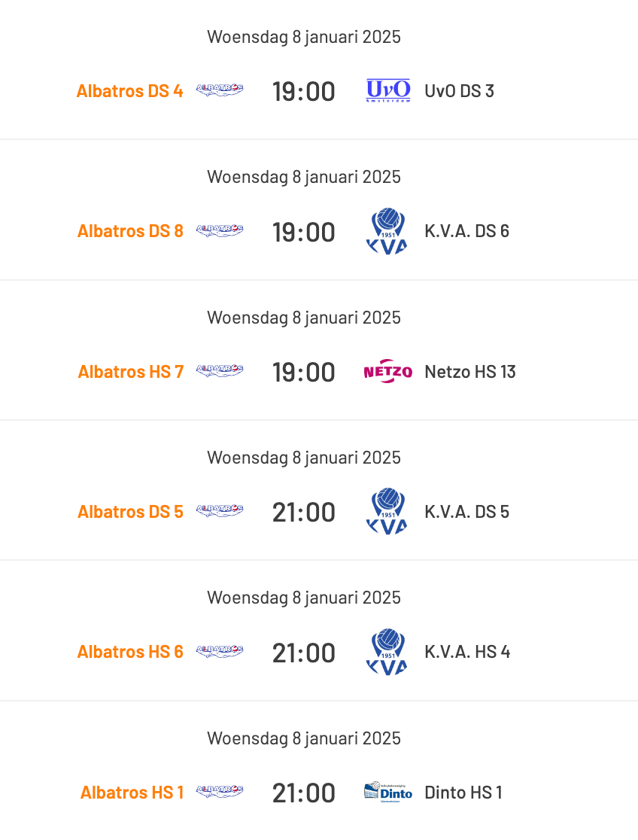Open the Albatros DS 8 team link
Screen dimensions: 638x840
[130, 231]
